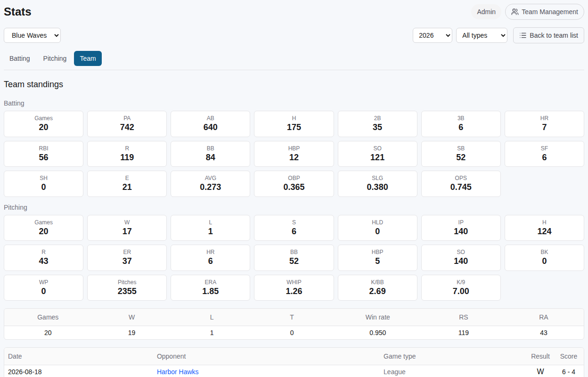Click the batting BB card showing 84
Image resolution: width=588 pixels, height=377 pixels.
click(x=211, y=154)
